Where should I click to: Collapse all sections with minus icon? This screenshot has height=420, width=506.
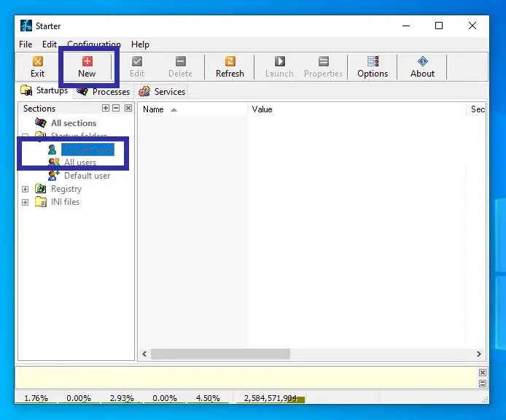(x=116, y=108)
